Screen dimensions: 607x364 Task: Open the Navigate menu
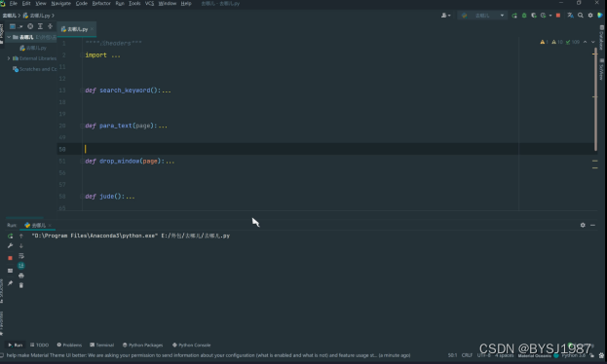point(60,4)
